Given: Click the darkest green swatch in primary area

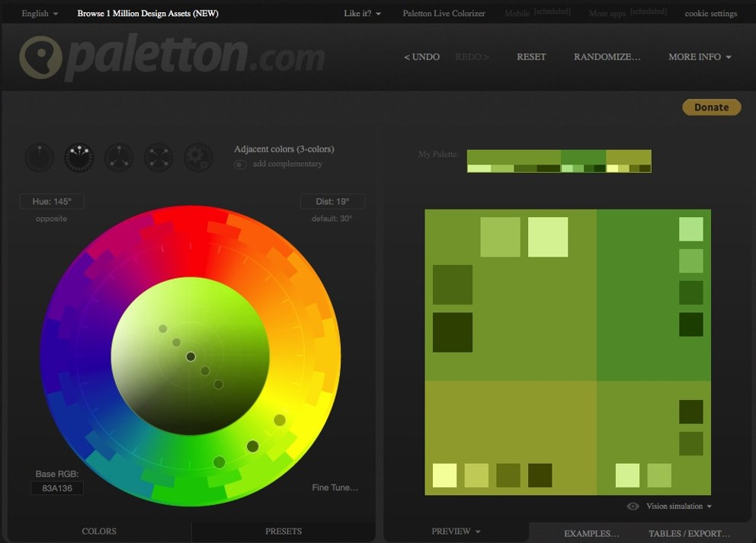Looking at the screenshot, I should pyautogui.click(x=452, y=333).
